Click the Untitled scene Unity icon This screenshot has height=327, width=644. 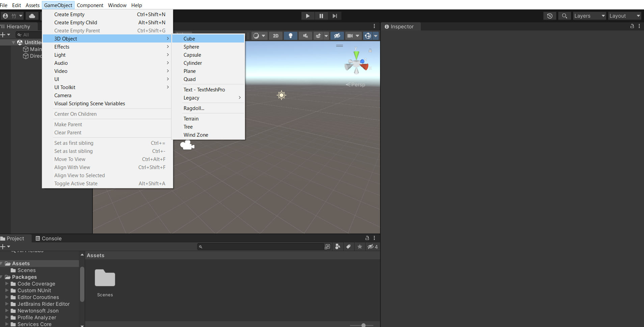[x=20, y=43]
